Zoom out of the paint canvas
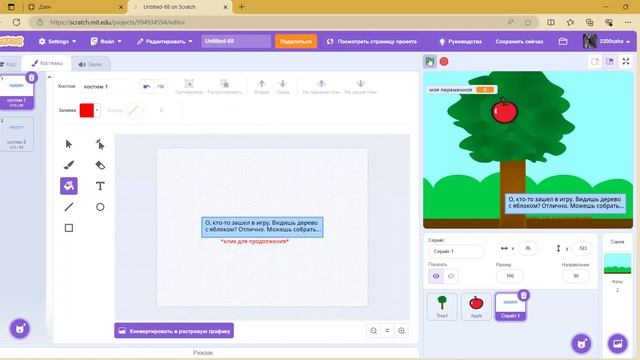Viewport: 640px width, 360px height. point(373,331)
